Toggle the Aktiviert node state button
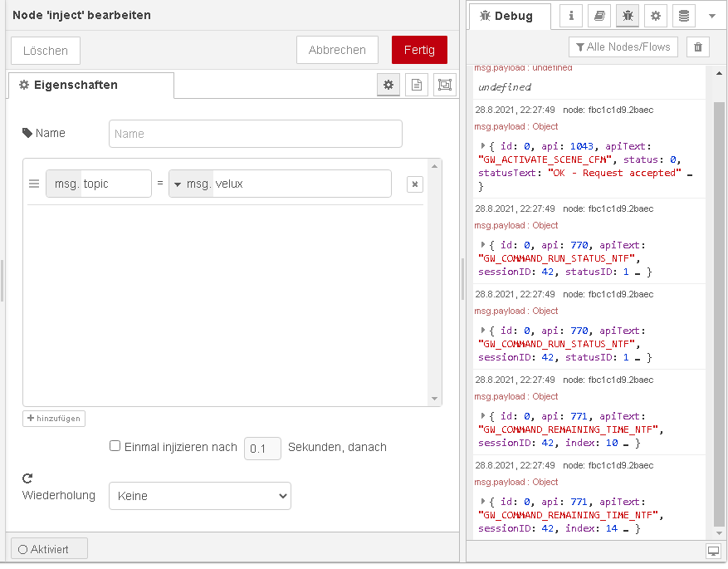The height and width of the screenshot is (569, 728). (x=49, y=549)
